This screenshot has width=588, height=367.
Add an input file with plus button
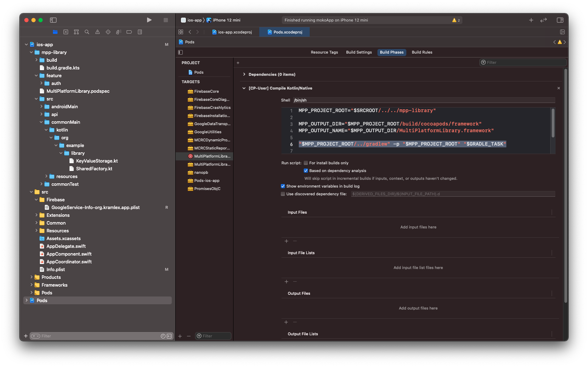(286, 241)
